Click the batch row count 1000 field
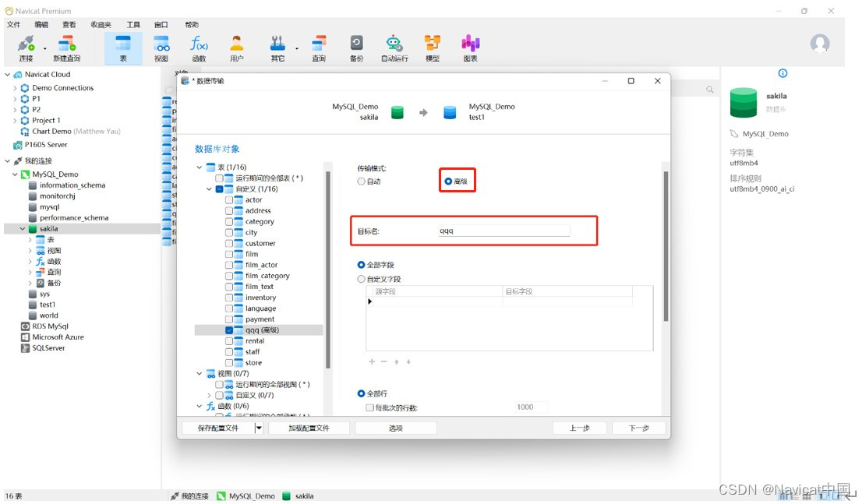The height and width of the screenshot is (504, 862). tap(531, 407)
